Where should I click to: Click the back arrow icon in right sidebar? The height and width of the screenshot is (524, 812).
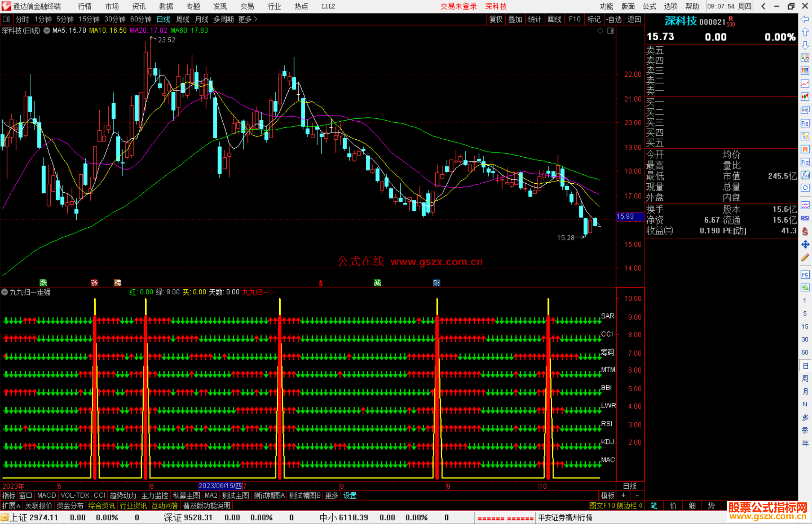pyautogui.click(x=805, y=19)
